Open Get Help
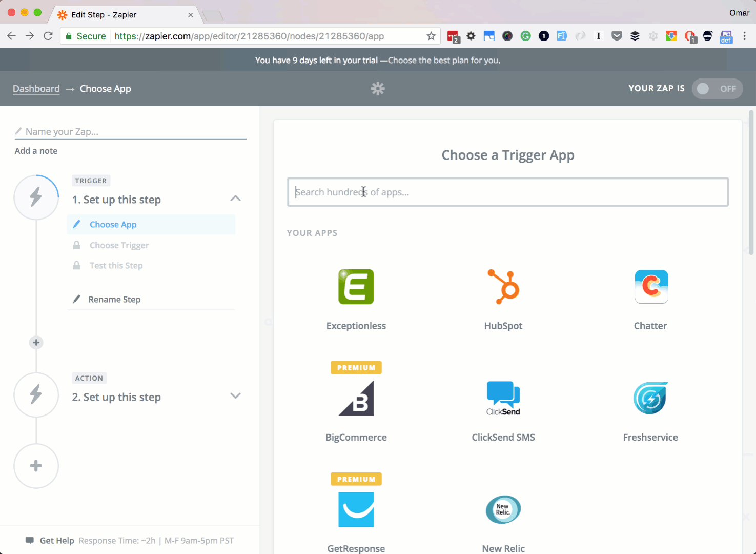Image resolution: width=756 pixels, height=554 pixels. [57, 540]
